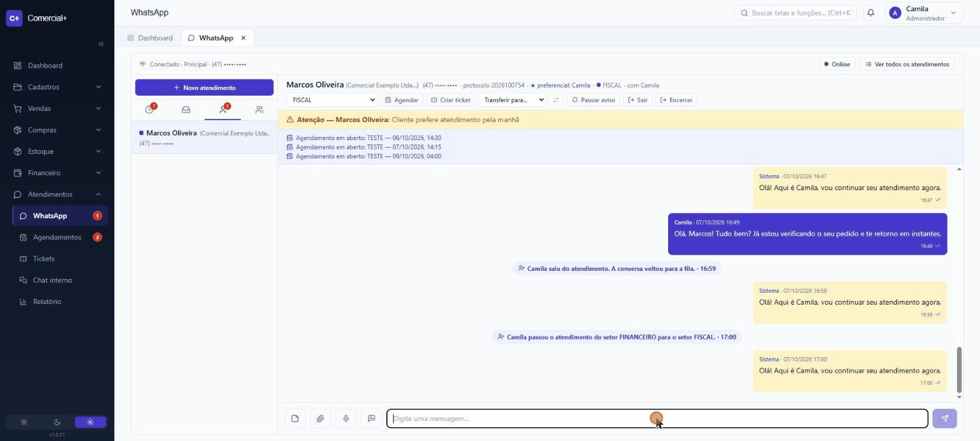980x441 pixels.
Task: Click Camila's message about verifying pedido
Action: [807, 234]
